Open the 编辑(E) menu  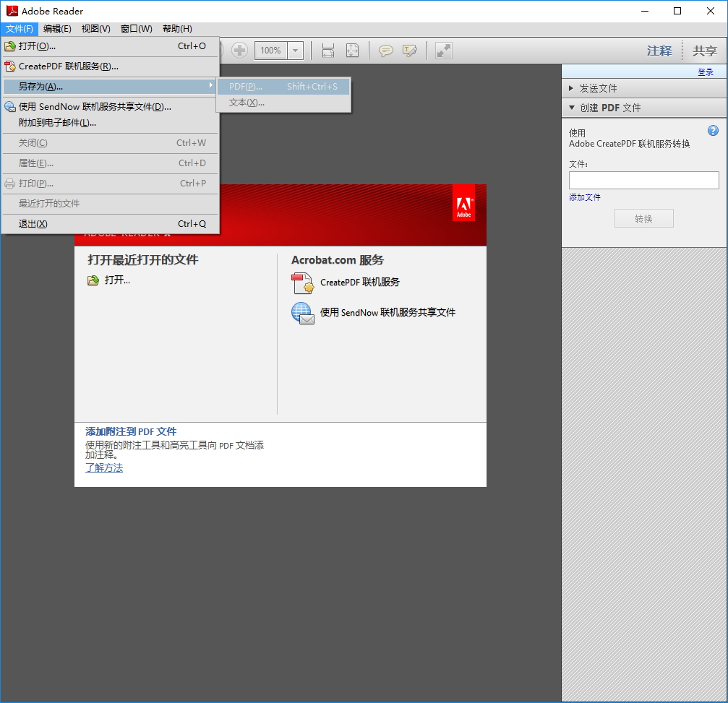[x=57, y=29]
